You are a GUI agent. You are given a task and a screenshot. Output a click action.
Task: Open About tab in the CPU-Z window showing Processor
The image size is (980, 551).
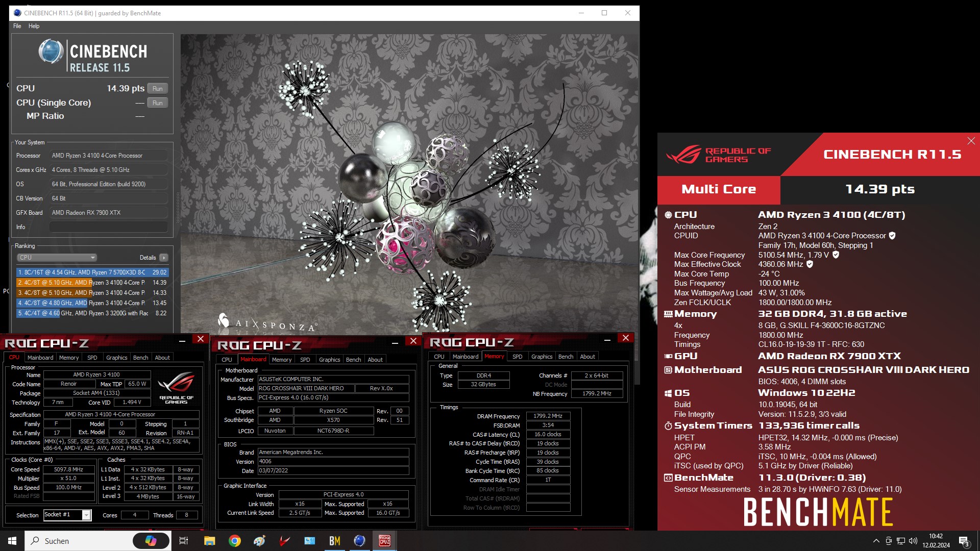pos(162,358)
